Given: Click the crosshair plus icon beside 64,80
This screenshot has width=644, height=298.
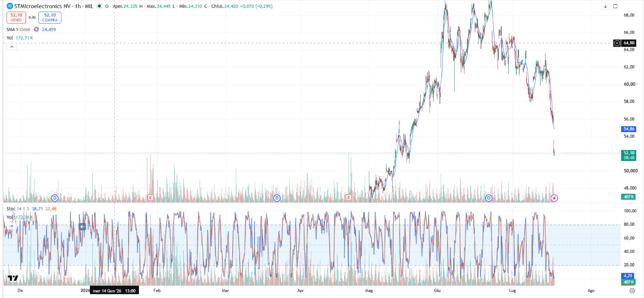Looking at the screenshot, I should click(x=617, y=43).
